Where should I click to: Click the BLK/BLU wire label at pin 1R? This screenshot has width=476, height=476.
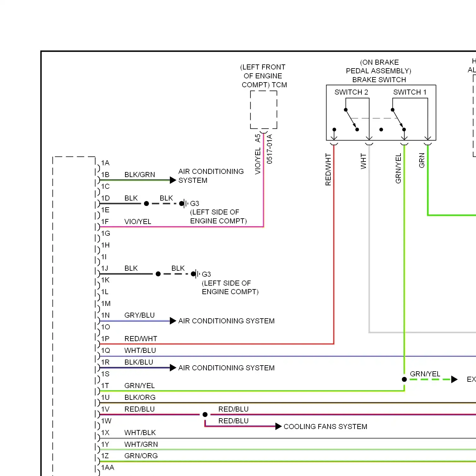pos(139,362)
